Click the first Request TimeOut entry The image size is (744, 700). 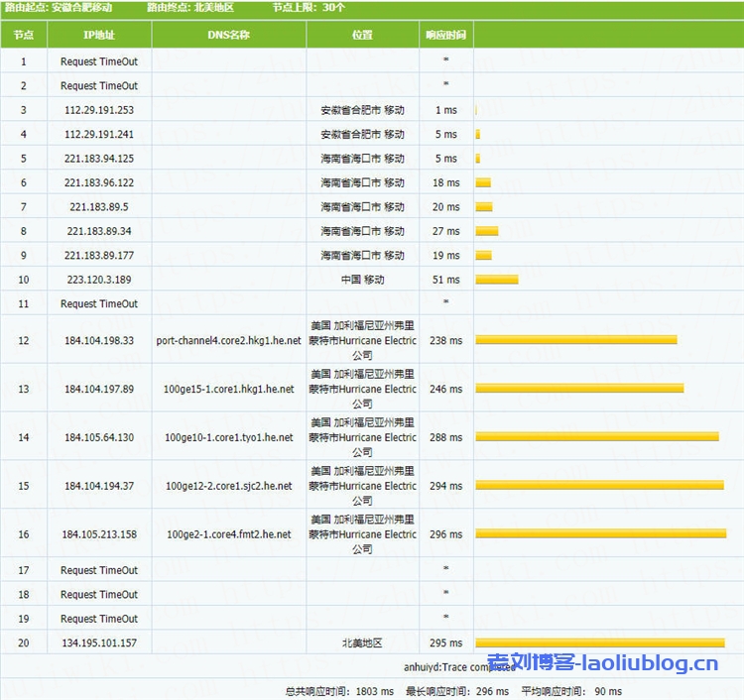pos(99,61)
